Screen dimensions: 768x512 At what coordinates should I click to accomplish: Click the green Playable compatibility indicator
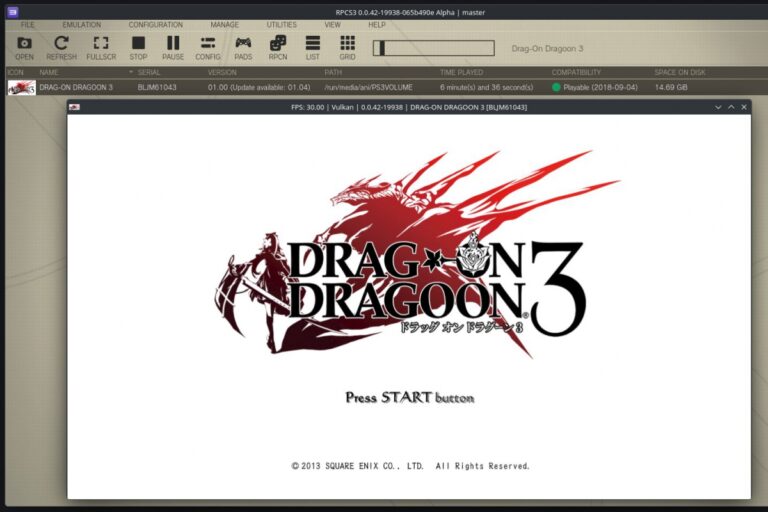pos(556,87)
